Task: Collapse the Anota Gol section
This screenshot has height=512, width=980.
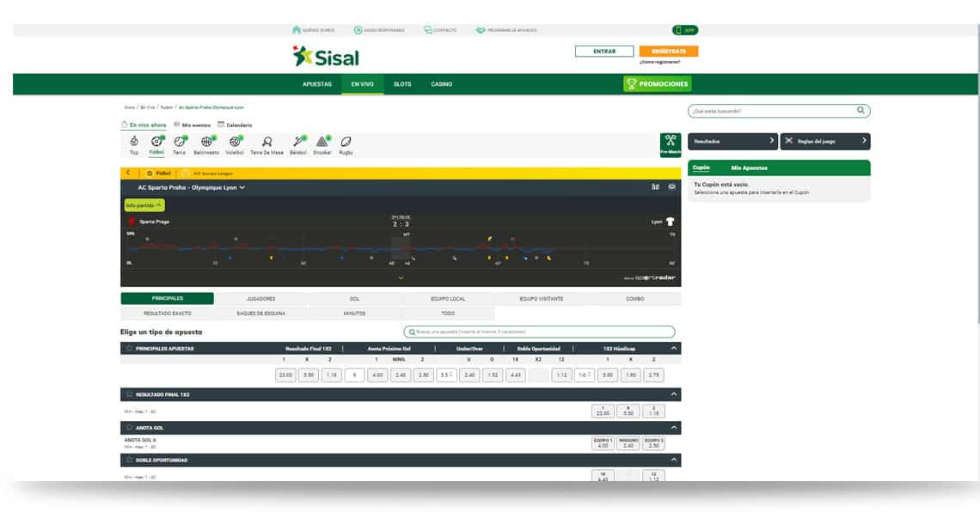Action: tap(674, 428)
